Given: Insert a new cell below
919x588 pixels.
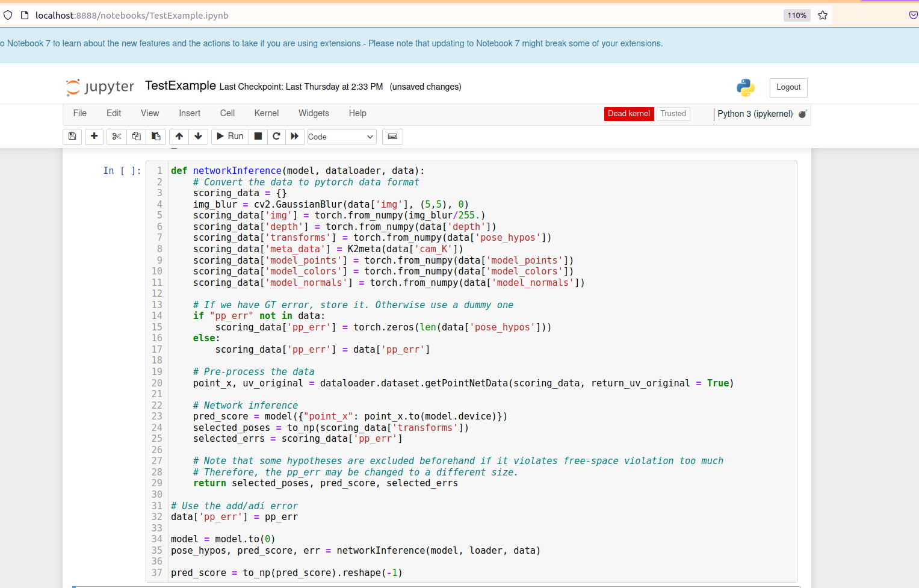Looking at the screenshot, I should click(x=94, y=137).
